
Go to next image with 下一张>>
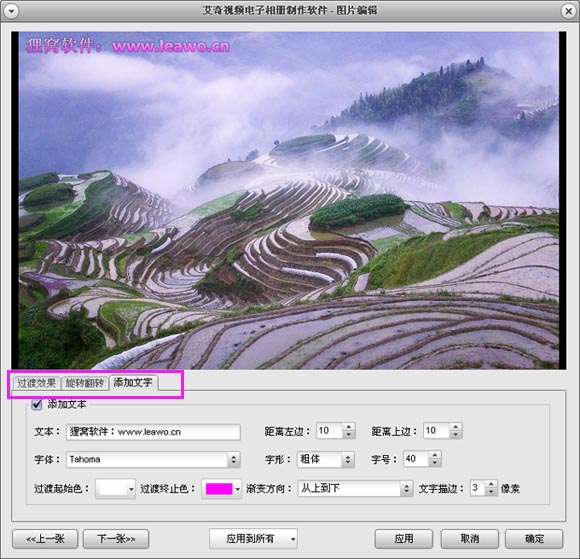[x=116, y=539]
